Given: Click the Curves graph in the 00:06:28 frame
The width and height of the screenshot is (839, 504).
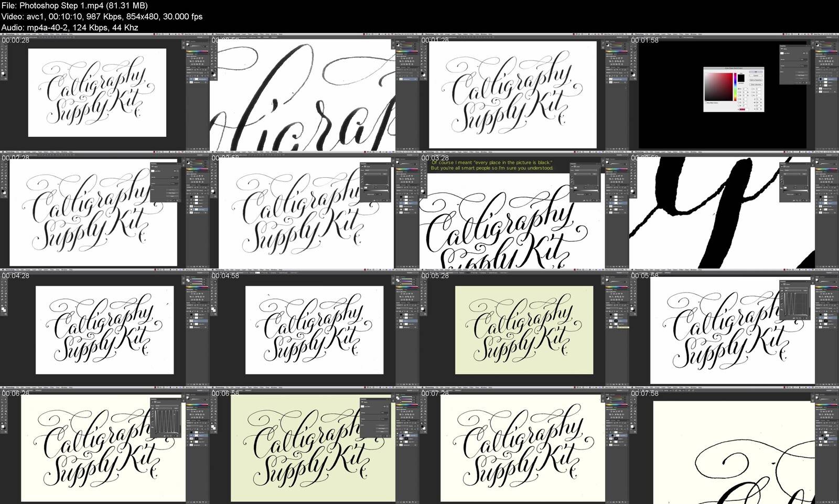Looking at the screenshot, I should 166,422.
